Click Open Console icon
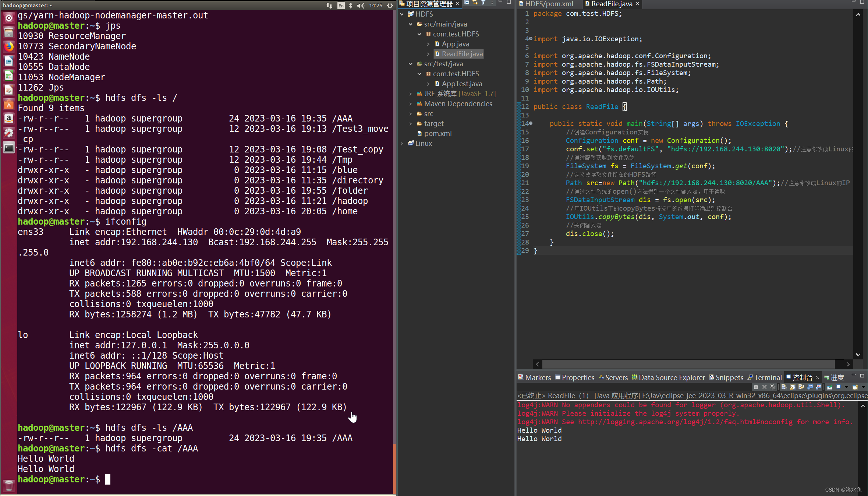This screenshot has height=496, width=868. 855,387
